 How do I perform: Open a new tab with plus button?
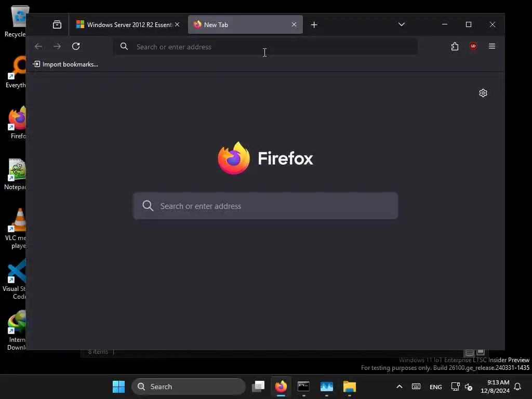click(314, 25)
